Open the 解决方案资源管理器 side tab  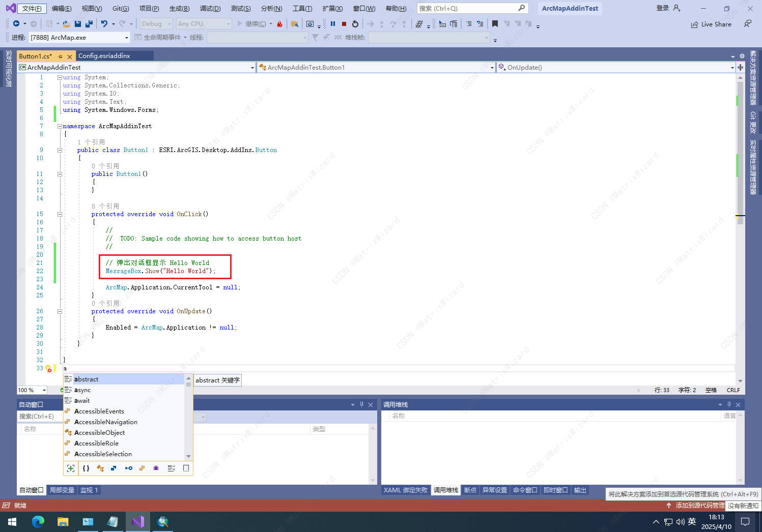coord(753,78)
